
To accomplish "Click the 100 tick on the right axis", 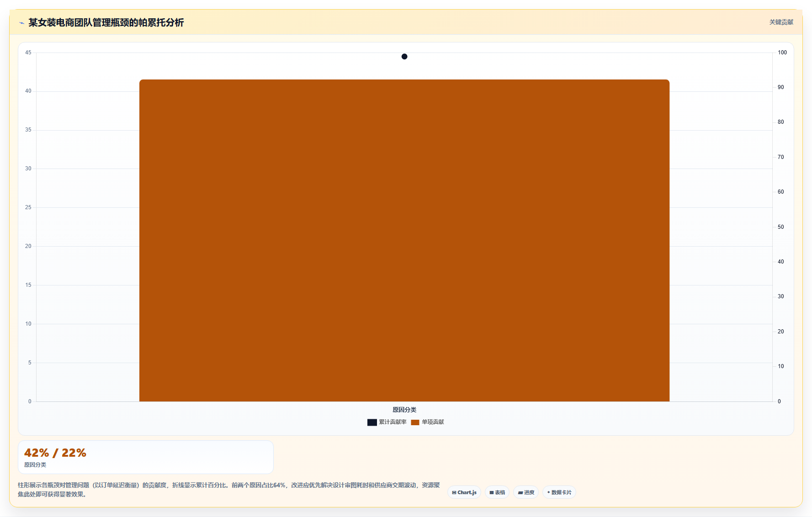I will coord(782,53).
